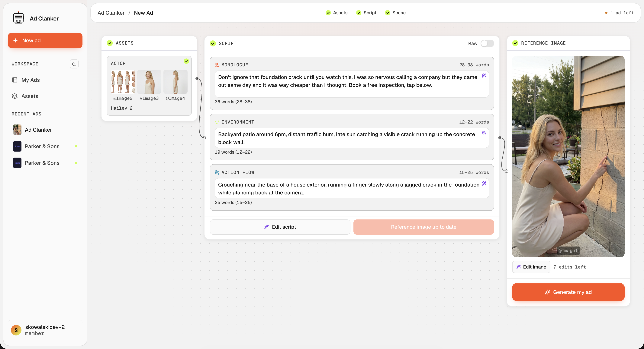644x349 pixels.
Task: Click the '28-38 words' Monologue range label
Action: [x=474, y=65]
